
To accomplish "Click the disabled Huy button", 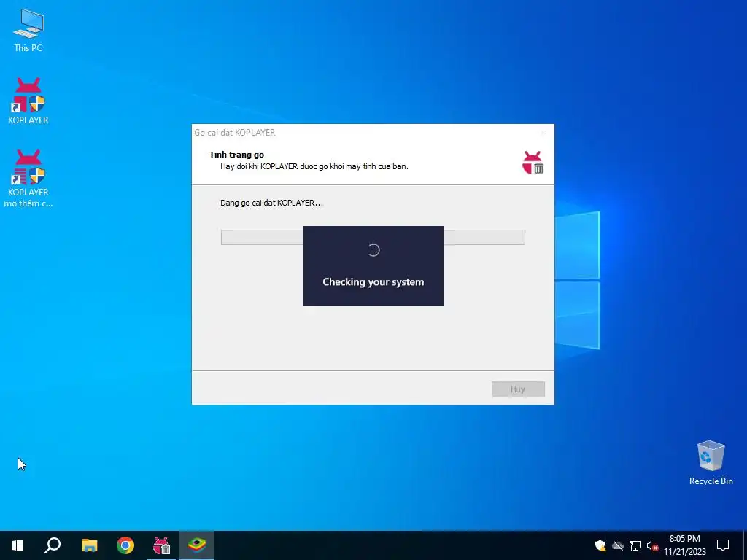I will (x=518, y=389).
